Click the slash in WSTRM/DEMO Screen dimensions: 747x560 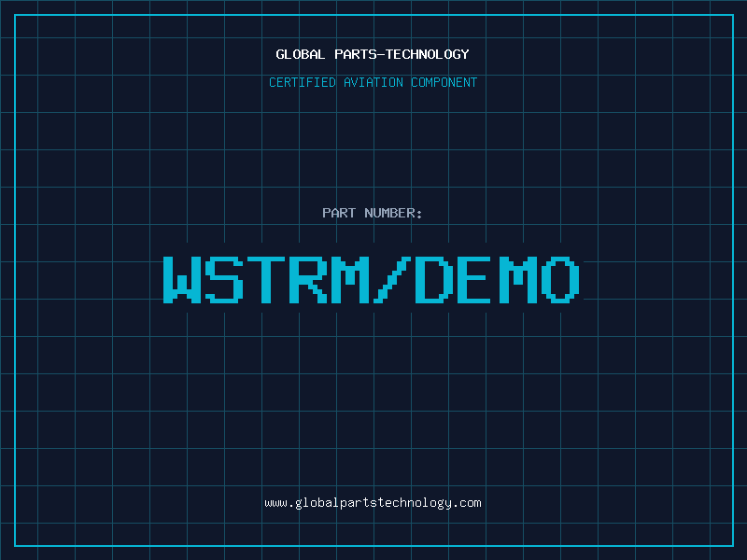tap(392, 279)
